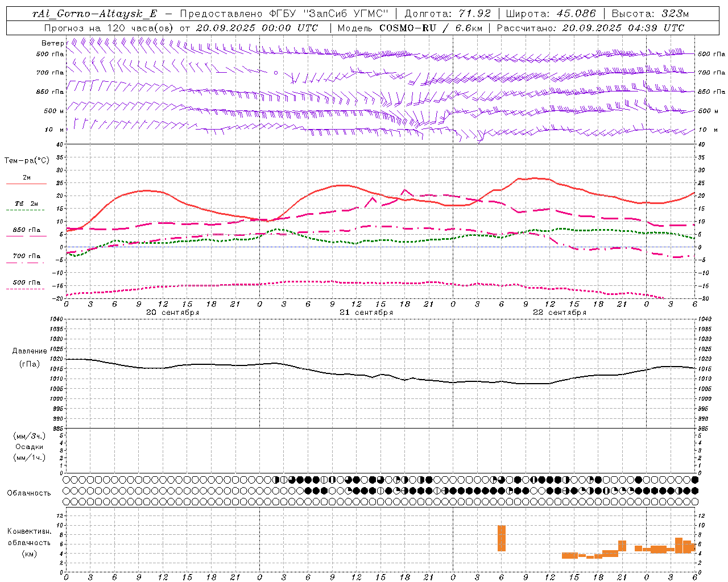Click the forecast period text Прогноз на 120 часа(ов)
The width and height of the screenshot is (728, 582).
pos(109,28)
